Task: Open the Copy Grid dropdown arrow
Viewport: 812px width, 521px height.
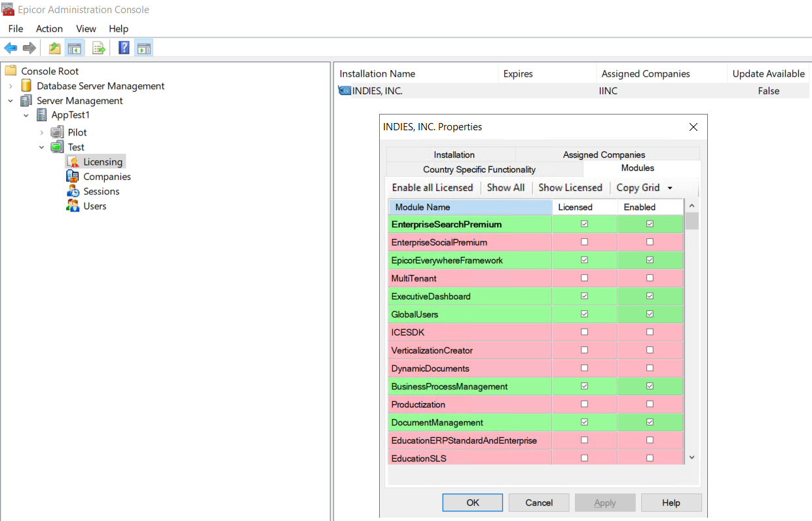Action: [669, 188]
